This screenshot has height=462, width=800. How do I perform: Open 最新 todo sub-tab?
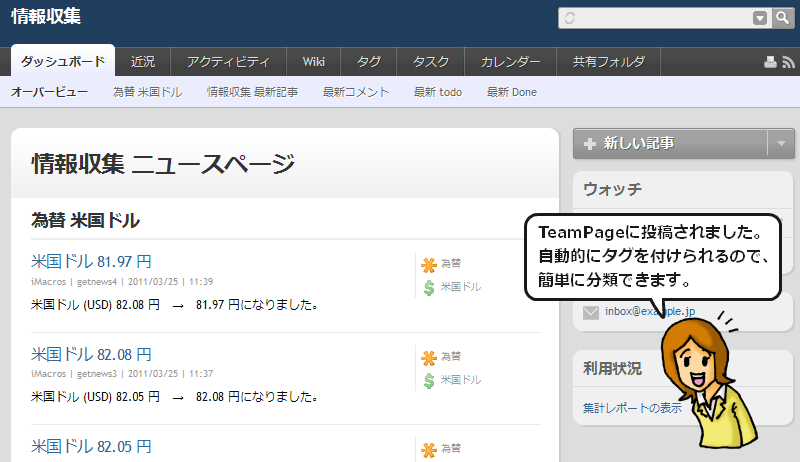pyautogui.click(x=438, y=92)
